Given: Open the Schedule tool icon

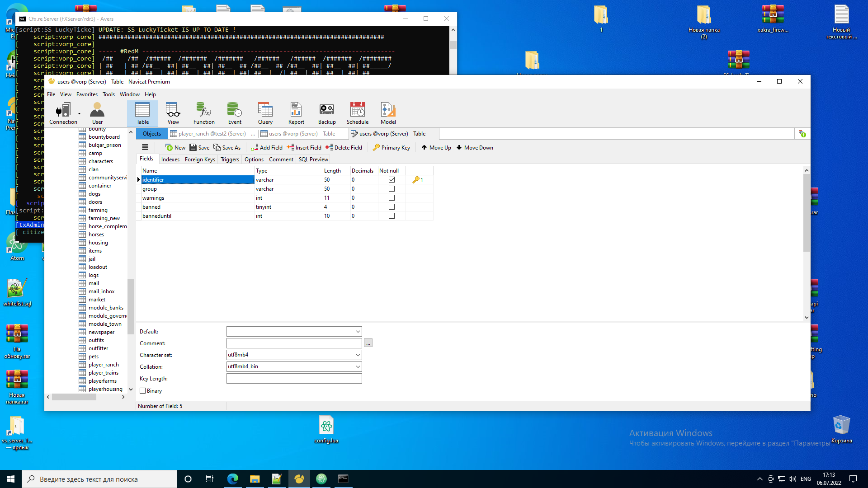Looking at the screenshot, I should 357,113.
